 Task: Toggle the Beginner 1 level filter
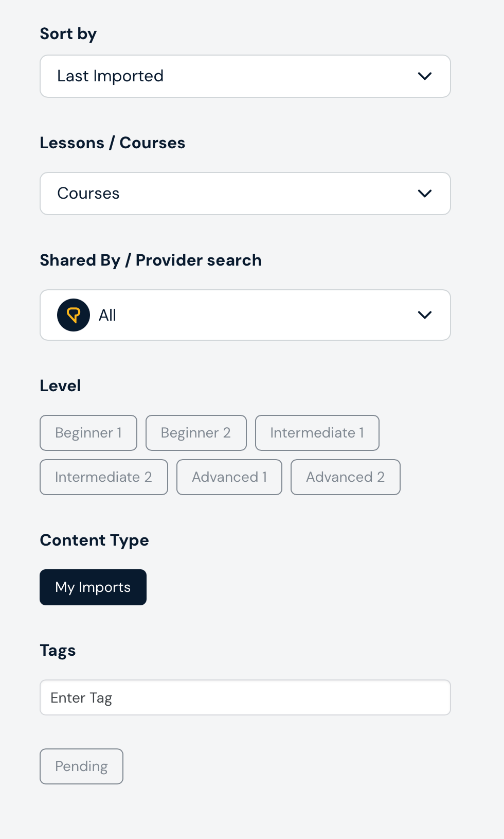click(88, 433)
